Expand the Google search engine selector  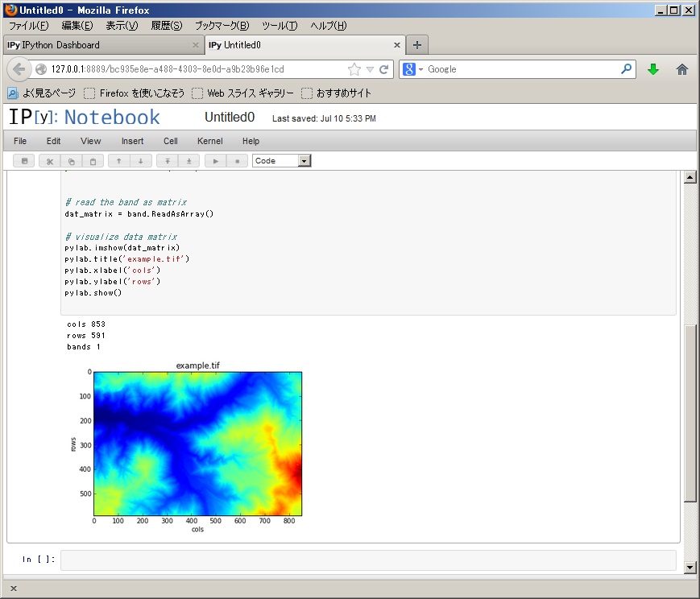click(412, 69)
